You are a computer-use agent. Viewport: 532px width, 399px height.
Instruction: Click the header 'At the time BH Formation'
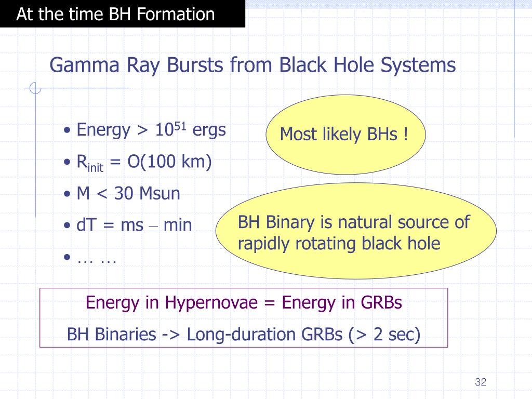click(x=115, y=14)
